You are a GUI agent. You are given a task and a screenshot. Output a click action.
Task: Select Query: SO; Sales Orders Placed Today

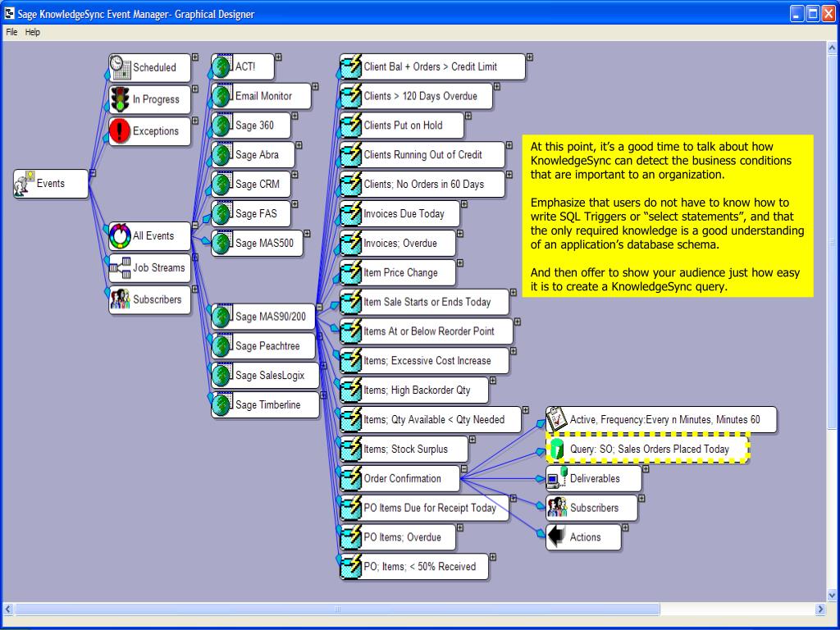tap(648, 449)
